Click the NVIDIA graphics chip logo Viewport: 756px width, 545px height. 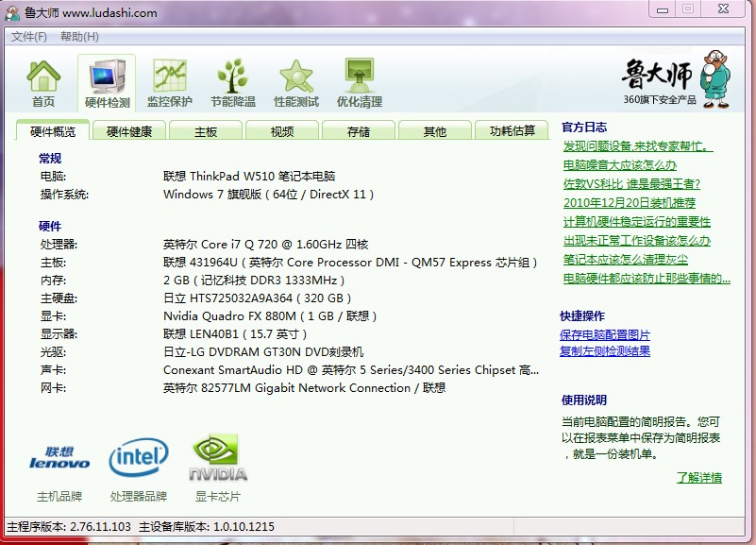[x=218, y=457]
